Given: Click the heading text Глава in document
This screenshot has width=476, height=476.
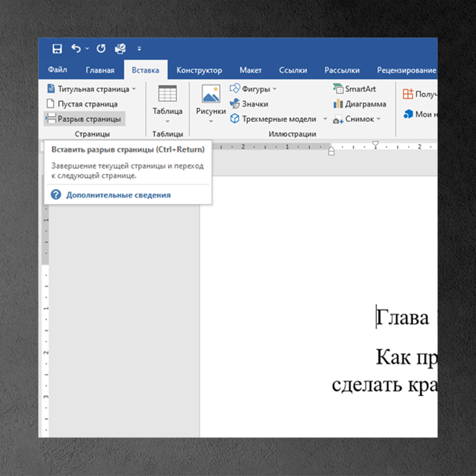Looking at the screenshot, I should [403, 317].
